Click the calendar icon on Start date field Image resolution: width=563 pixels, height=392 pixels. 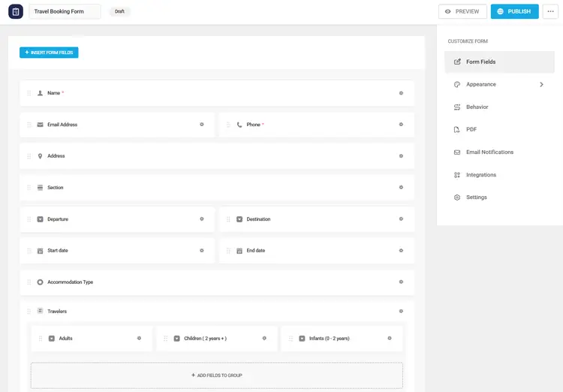[41, 251]
